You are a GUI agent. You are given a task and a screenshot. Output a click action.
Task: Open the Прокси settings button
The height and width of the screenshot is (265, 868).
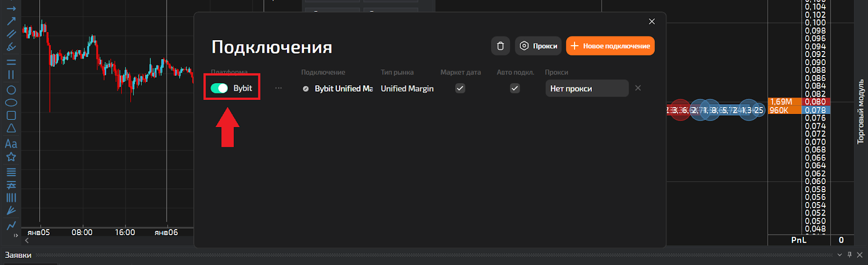coord(539,46)
